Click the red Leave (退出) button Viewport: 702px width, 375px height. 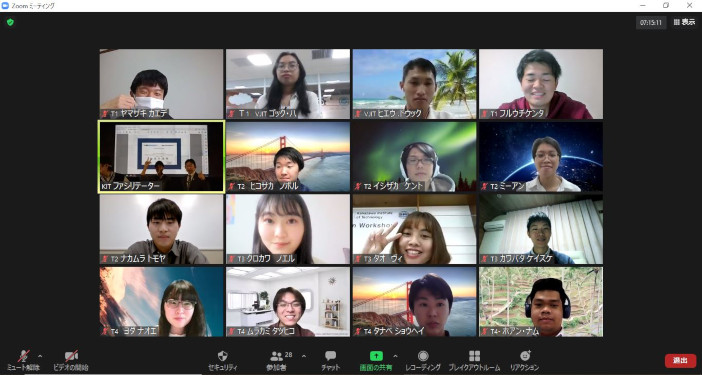tap(681, 361)
